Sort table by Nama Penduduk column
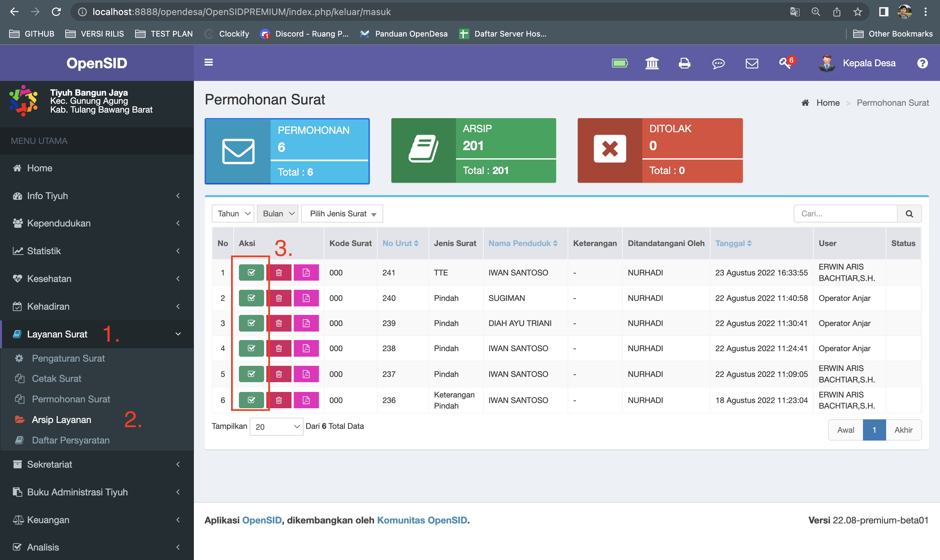Screen dimensions: 940x560 [x=523, y=243]
